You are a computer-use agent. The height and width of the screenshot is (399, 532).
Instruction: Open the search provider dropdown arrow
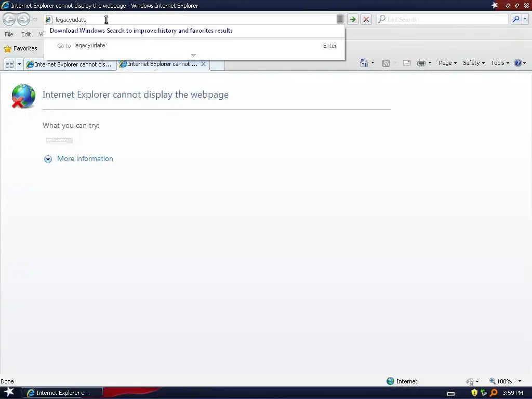click(x=525, y=19)
